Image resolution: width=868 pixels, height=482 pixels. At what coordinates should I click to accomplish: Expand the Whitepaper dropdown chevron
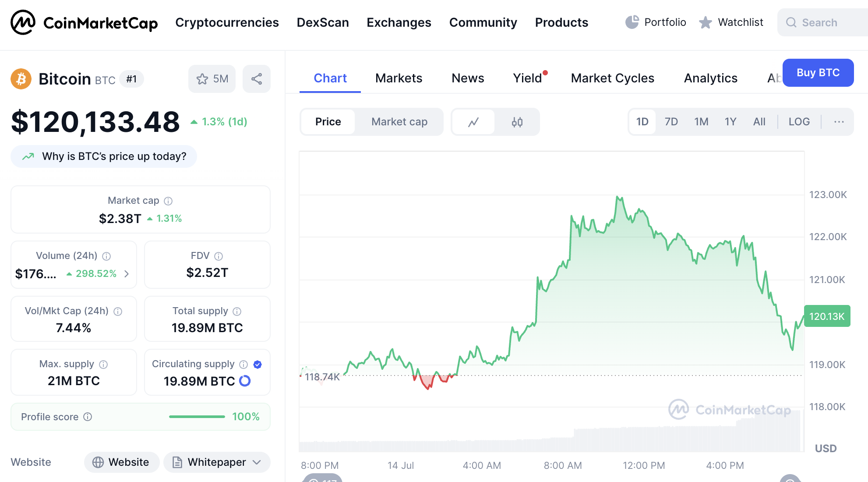257,462
